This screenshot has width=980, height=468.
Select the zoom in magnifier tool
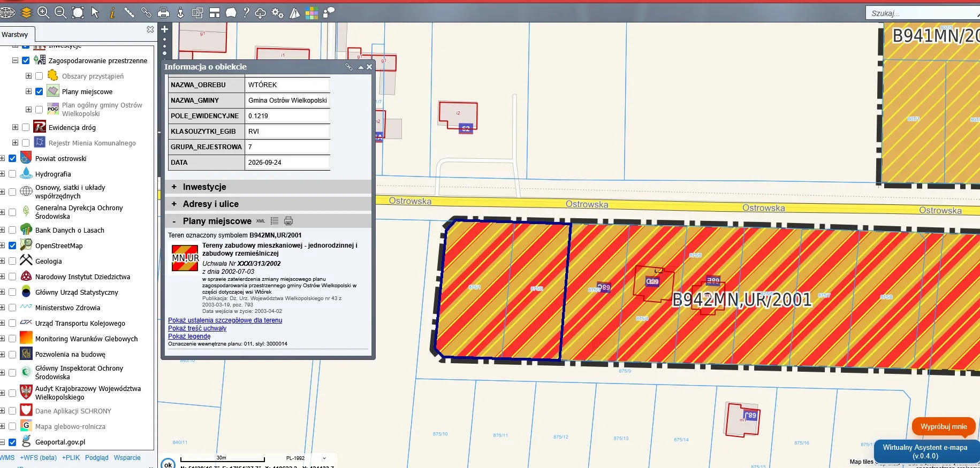pyautogui.click(x=43, y=12)
